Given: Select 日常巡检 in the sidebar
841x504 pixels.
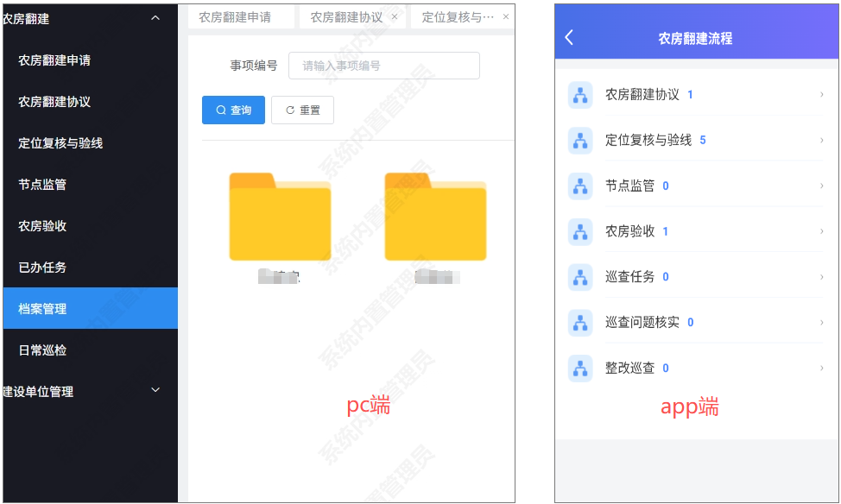Looking at the screenshot, I should [x=42, y=350].
